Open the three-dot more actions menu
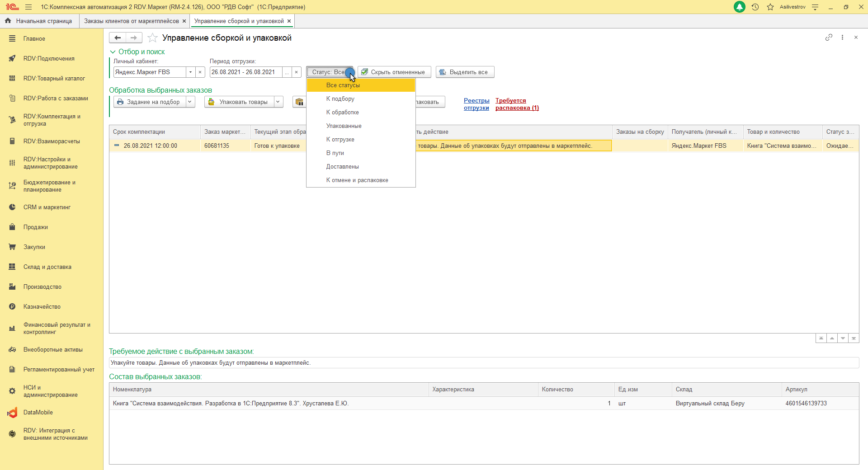 coord(842,38)
